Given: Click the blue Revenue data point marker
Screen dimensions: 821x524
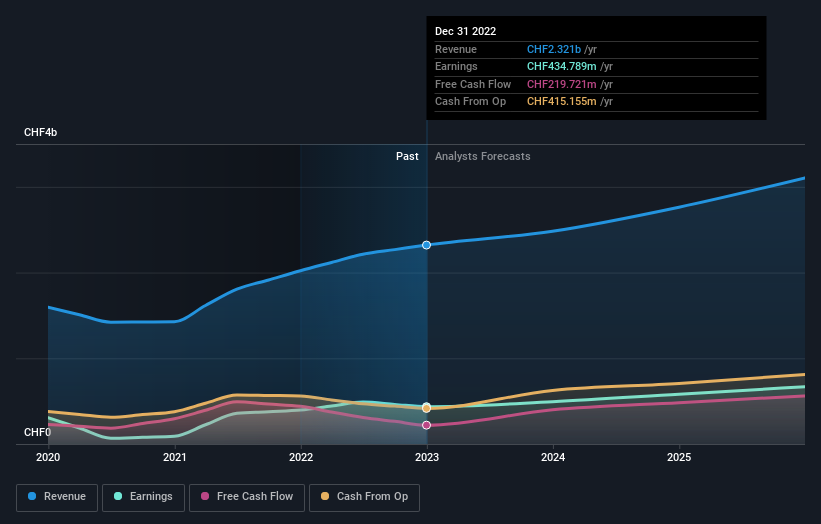Looking at the screenshot, I should [427, 245].
